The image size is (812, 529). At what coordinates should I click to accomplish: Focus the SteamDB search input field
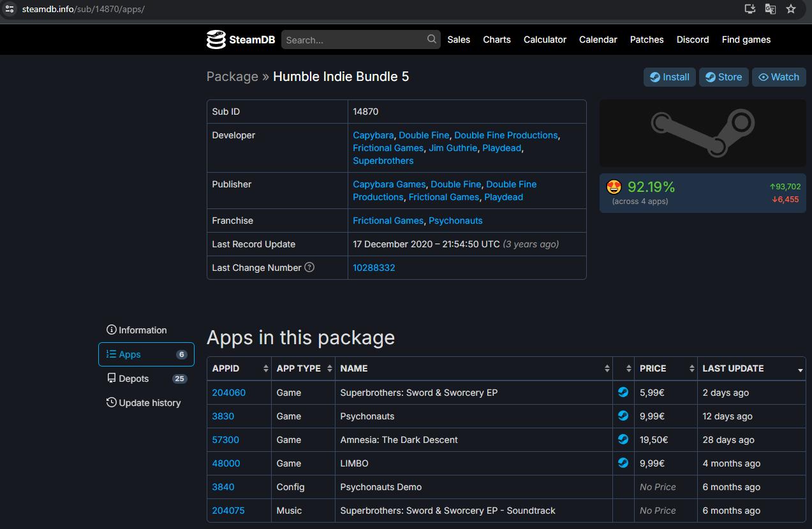[354, 40]
